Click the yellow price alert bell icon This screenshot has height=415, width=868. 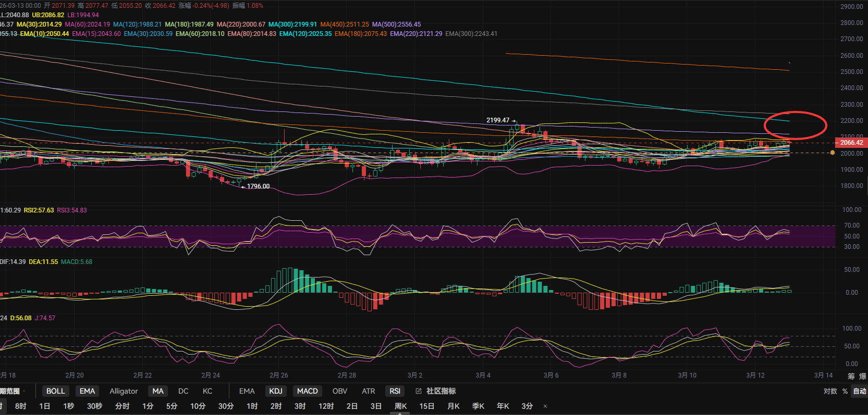click(832, 153)
